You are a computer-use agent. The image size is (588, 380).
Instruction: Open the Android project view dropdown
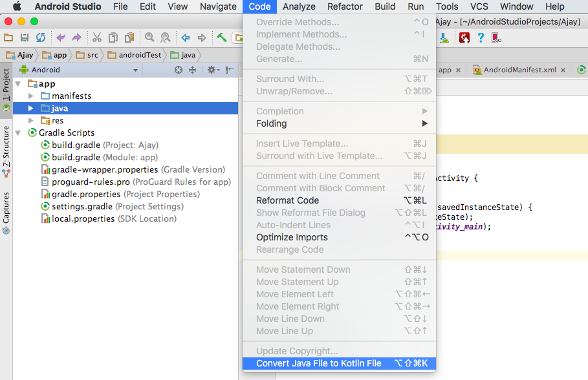point(79,70)
